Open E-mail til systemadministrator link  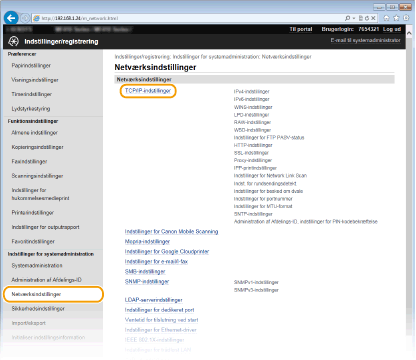click(x=365, y=40)
